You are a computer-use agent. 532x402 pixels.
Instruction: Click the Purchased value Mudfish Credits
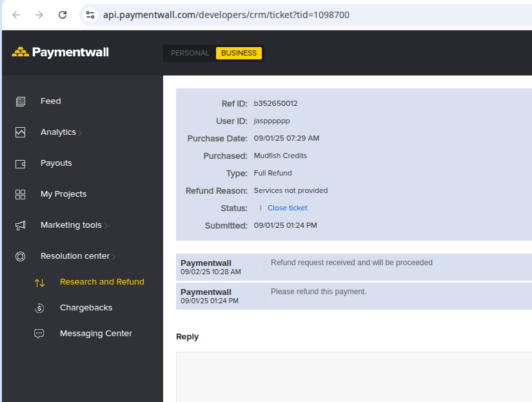coord(281,156)
